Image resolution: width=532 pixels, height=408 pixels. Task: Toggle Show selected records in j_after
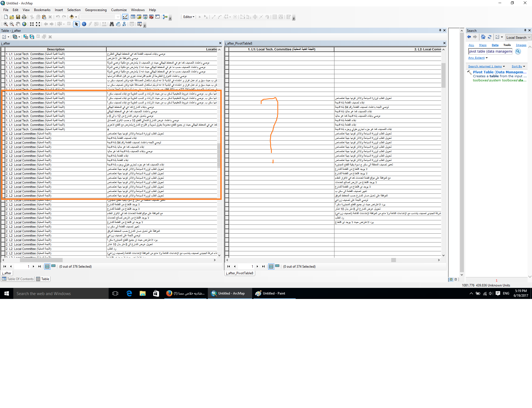(x=53, y=266)
